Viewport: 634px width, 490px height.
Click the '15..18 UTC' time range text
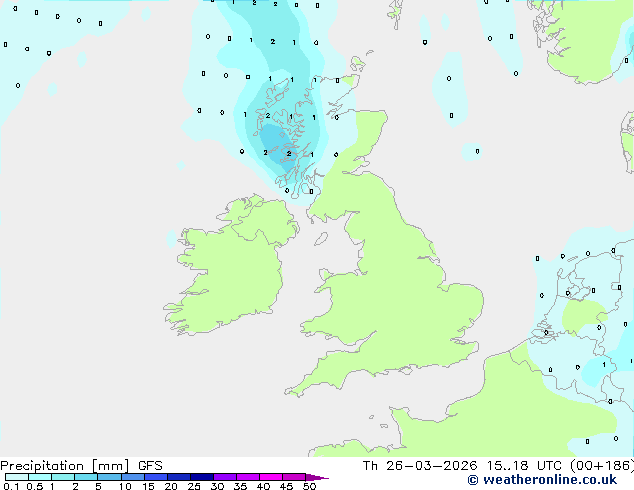pos(524,466)
